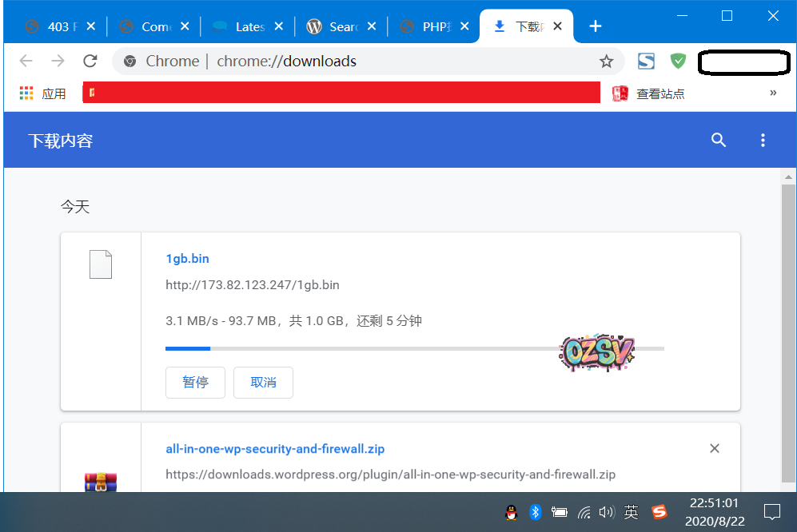Click the blue S extension icon
Viewport: 797px width, 532px height.
tap(646, 62)
